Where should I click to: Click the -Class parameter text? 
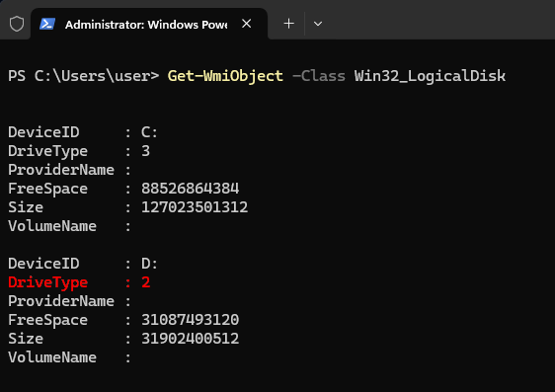[x=319, y=76]
